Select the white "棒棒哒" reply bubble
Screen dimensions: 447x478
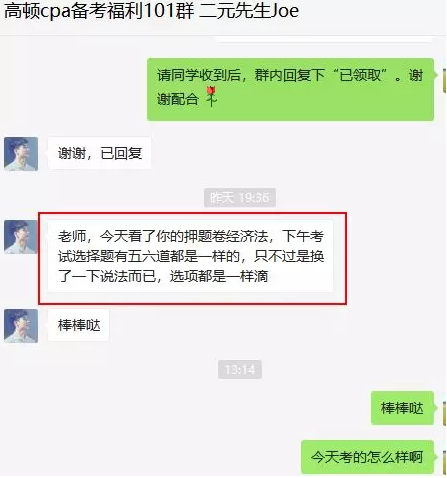click(79, 325)
